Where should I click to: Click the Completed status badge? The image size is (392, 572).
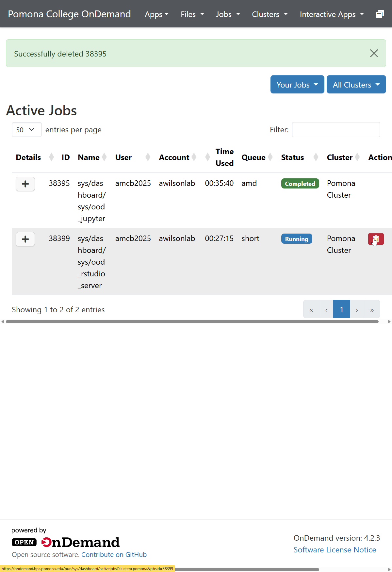[300, 184]
